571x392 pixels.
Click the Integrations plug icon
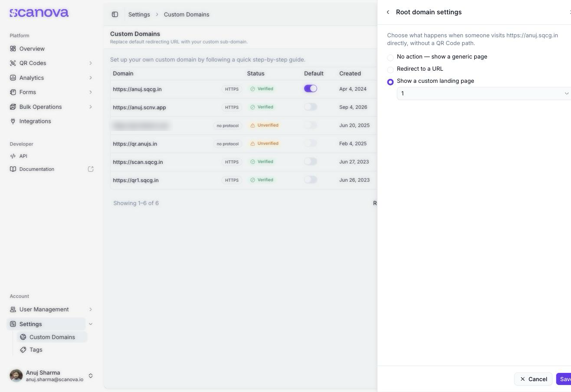(13, 121)
